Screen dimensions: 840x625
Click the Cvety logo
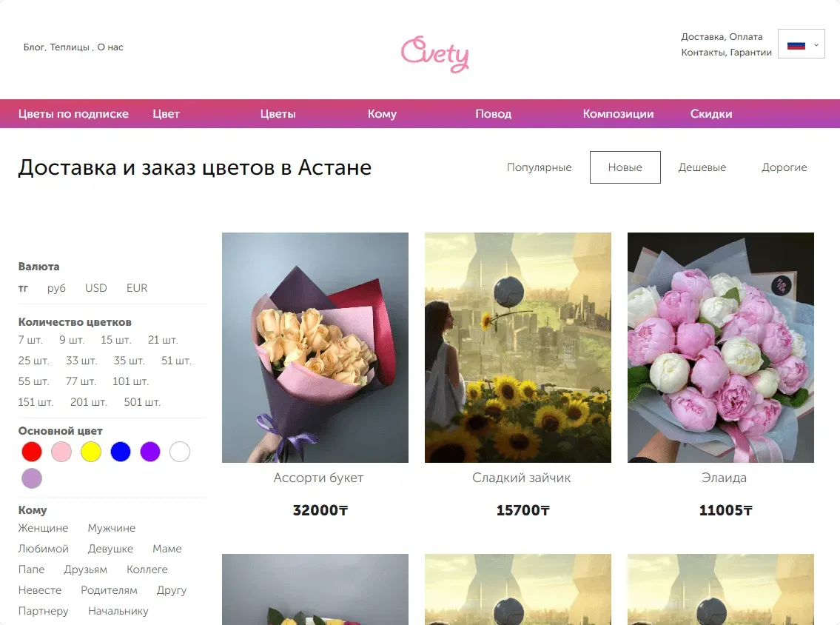click(x=434, y=54)
